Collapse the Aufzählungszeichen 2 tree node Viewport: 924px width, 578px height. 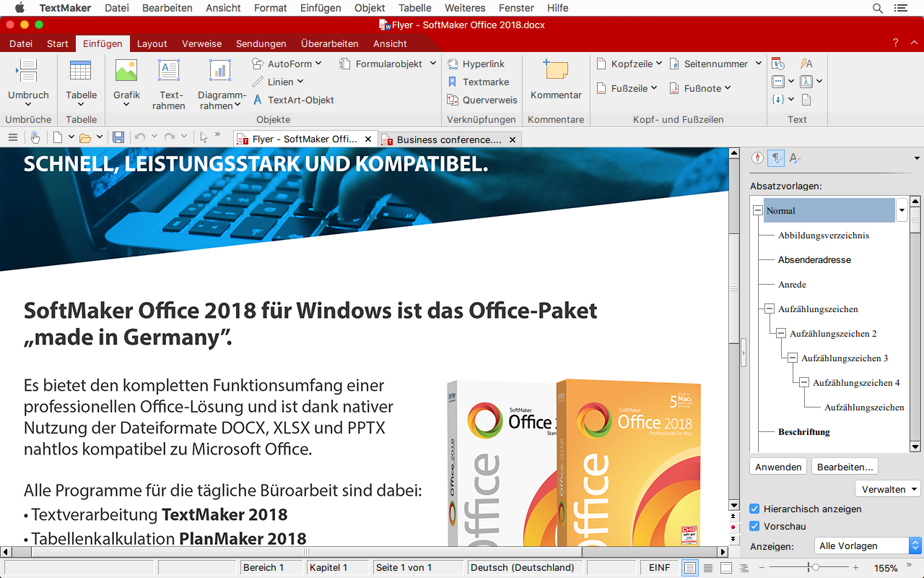781,334
